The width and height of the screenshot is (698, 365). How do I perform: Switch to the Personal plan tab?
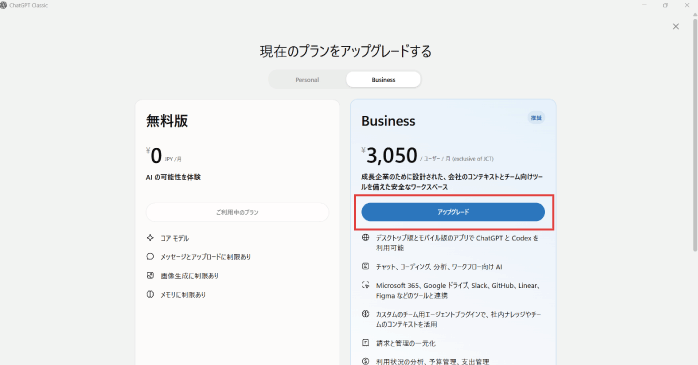(307, 80)
